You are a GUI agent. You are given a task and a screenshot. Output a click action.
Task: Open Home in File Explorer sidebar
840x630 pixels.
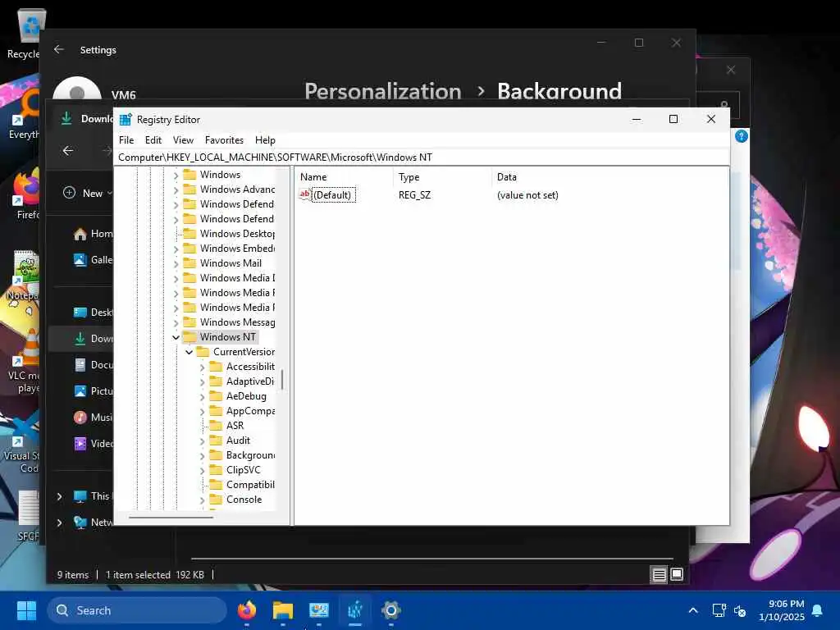pyautogui.click(x=94, y=234)
